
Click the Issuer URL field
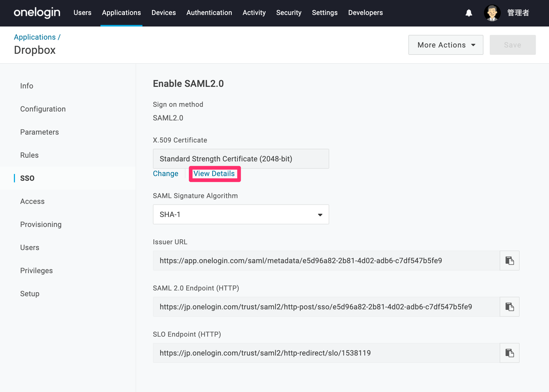tap(326, 261)
